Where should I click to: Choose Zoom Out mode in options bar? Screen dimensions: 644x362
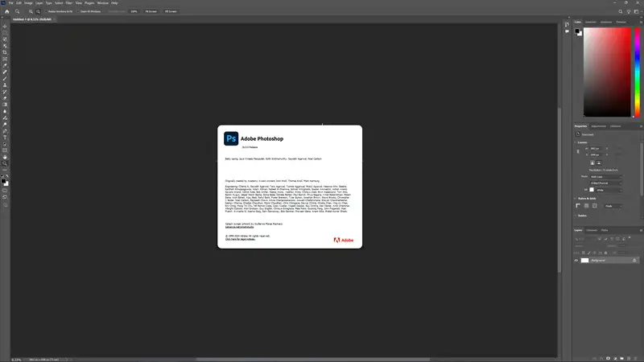click(x=38, y=11)
